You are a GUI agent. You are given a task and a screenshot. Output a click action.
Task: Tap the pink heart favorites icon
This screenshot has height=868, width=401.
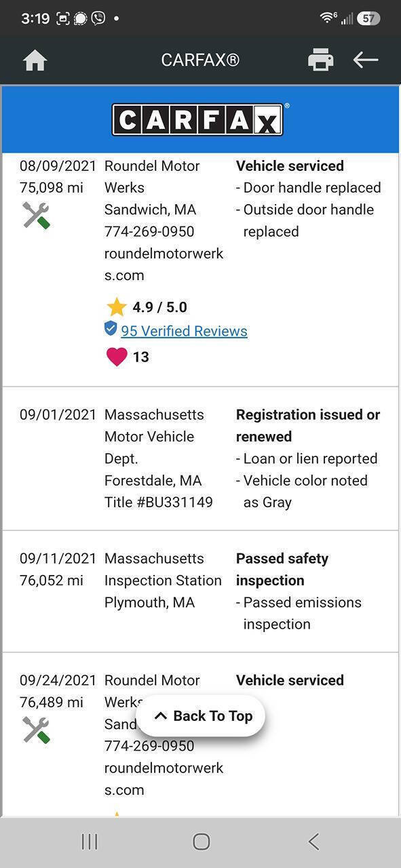click(x=117, y=357)
